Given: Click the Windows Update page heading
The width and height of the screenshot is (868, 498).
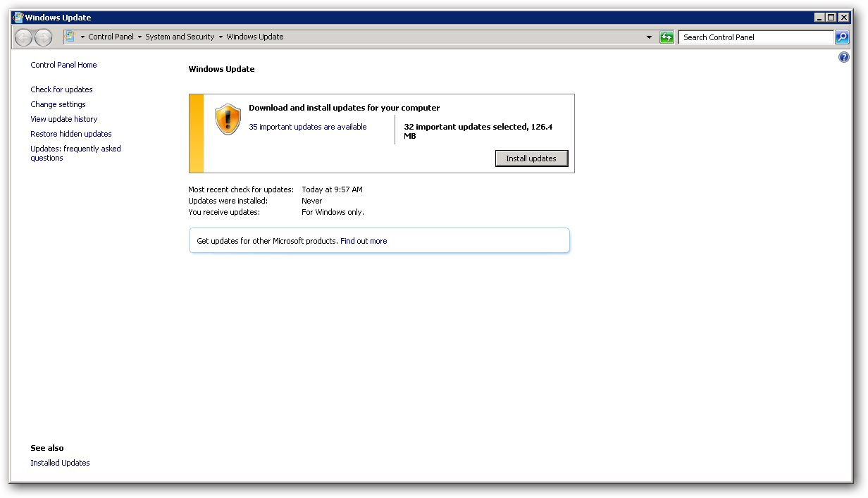Looking at the screenshot, I should coord(221,69).
